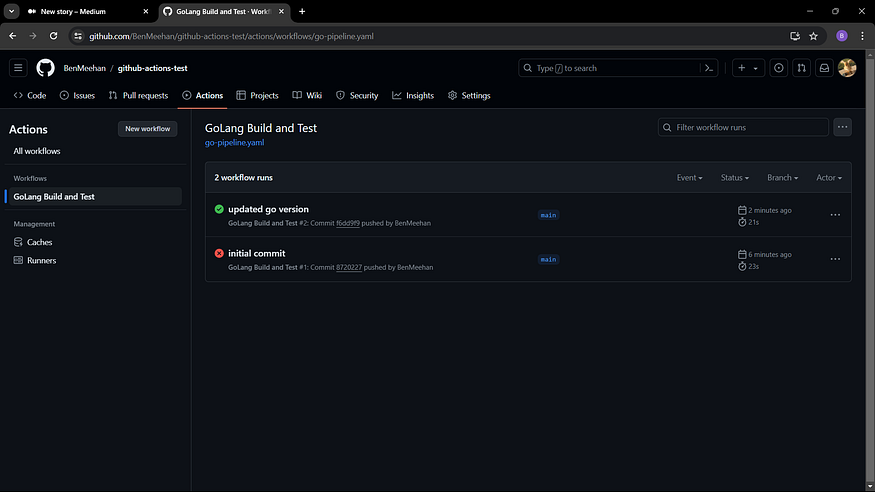Open the hamburger navigation menu
This screenshot has height=492, width=875.
pyautogui.click(x=18, y=68)
